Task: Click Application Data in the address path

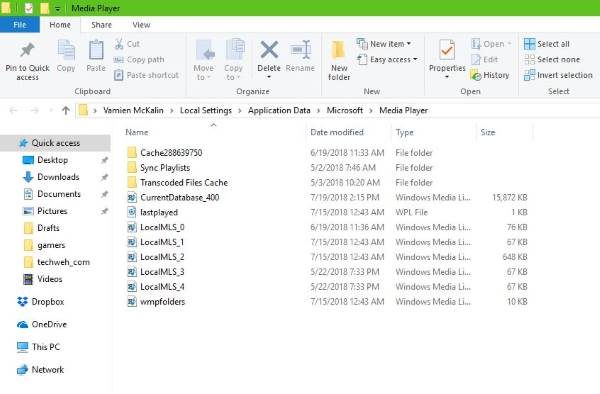Action: pyautogui.click(x=279, y=111)
